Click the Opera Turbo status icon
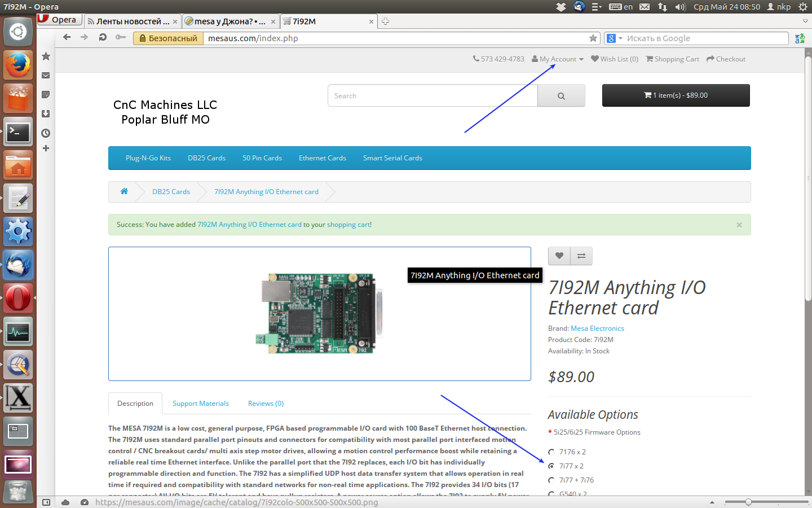812x508 pixels. point(85,502)
